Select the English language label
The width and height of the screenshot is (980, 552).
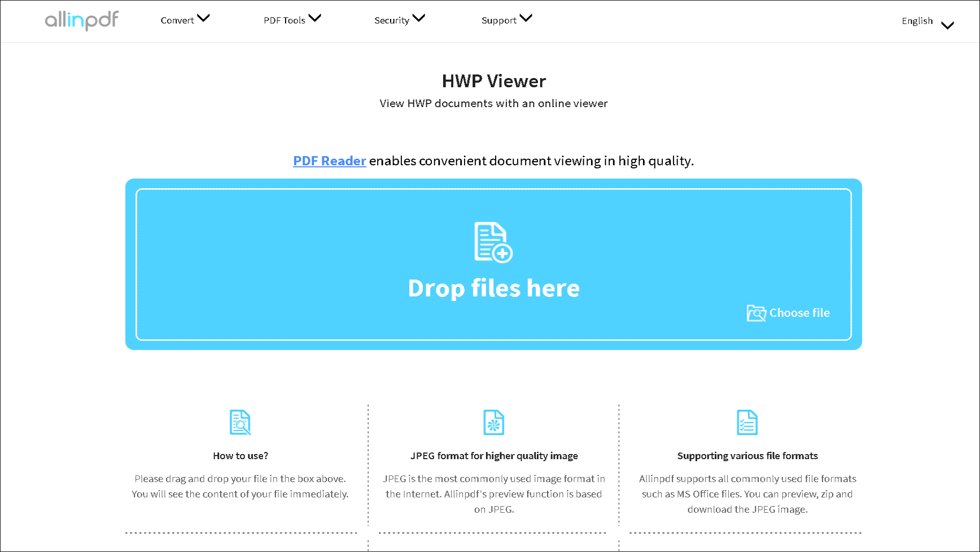(x=917, y=21)
